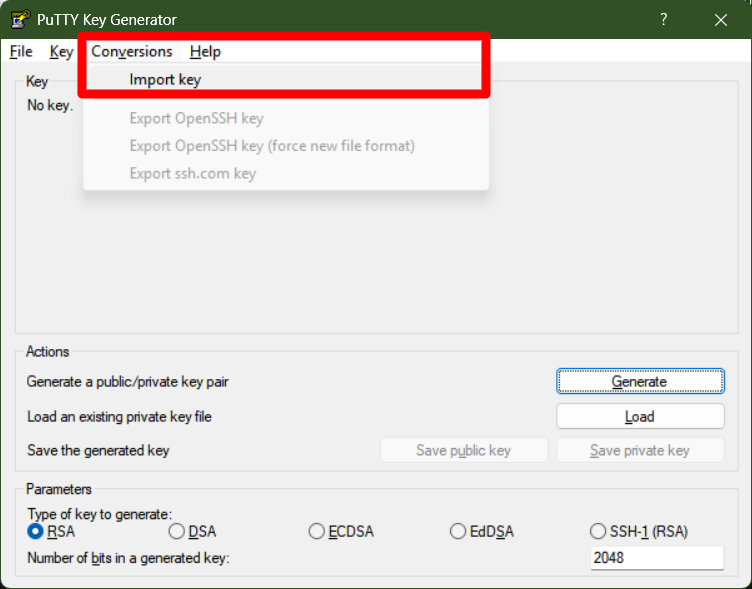752x589 pixels.
Task: Close the PuTTY Key Generator window
Action: click(721, 20)
